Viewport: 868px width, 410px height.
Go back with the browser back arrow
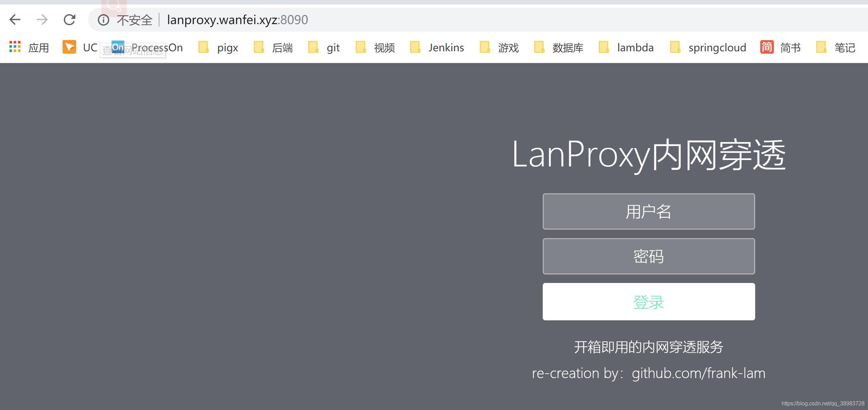(x=15, y=20)
